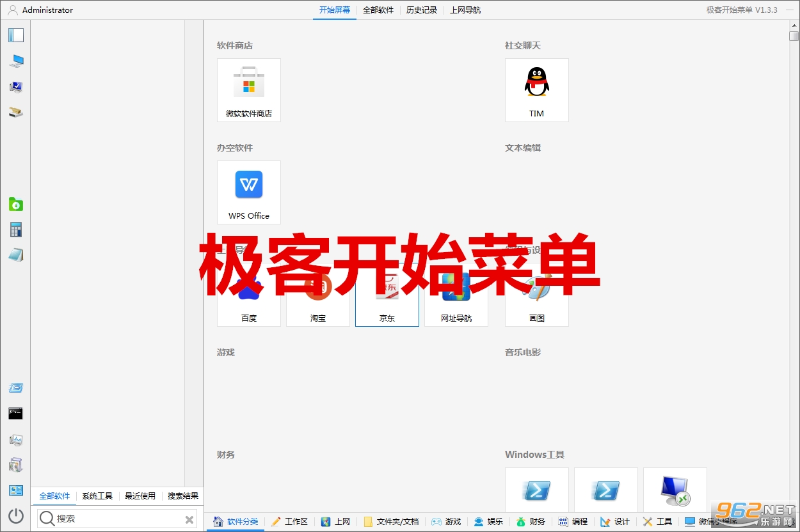800x532 pixels.
Task: Launch 微软软件商店 tile
Action: coord(249,90)
